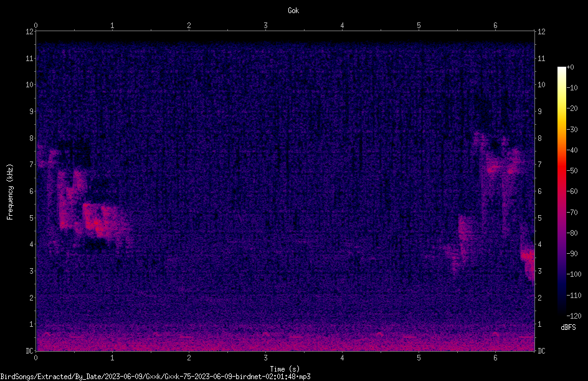Click the "2" tick label on the top time axis
This screenshot has width=588, height=381.
[189, 26]
